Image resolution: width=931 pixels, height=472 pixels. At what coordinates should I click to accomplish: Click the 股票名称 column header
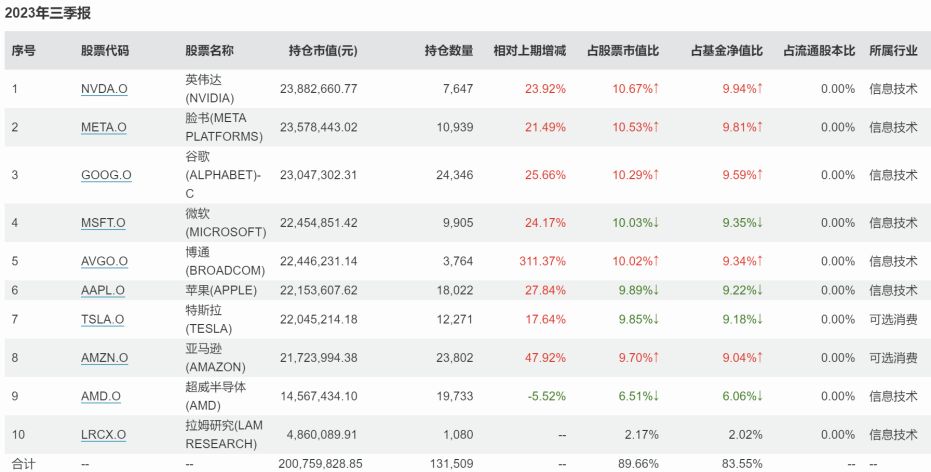[x=209, y=50]
